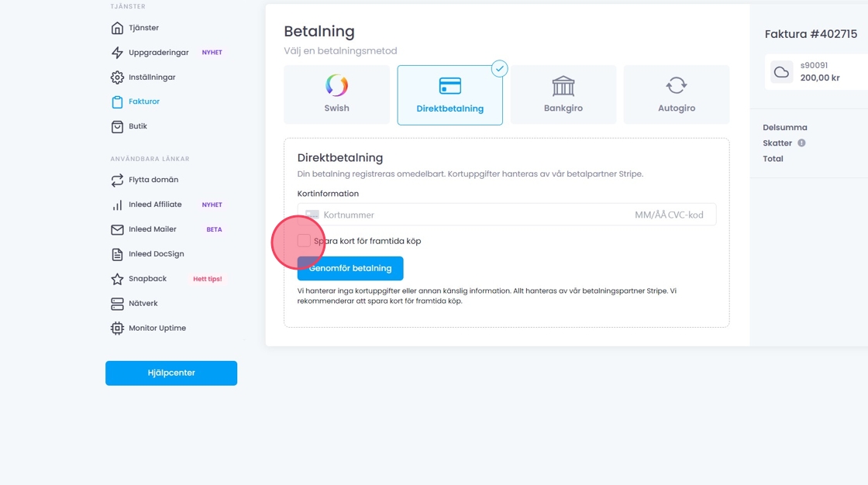Image resolution: width=868 pixels, height=485 pixels.
Task: Select Swish payment method
Action: click(336, 95)
